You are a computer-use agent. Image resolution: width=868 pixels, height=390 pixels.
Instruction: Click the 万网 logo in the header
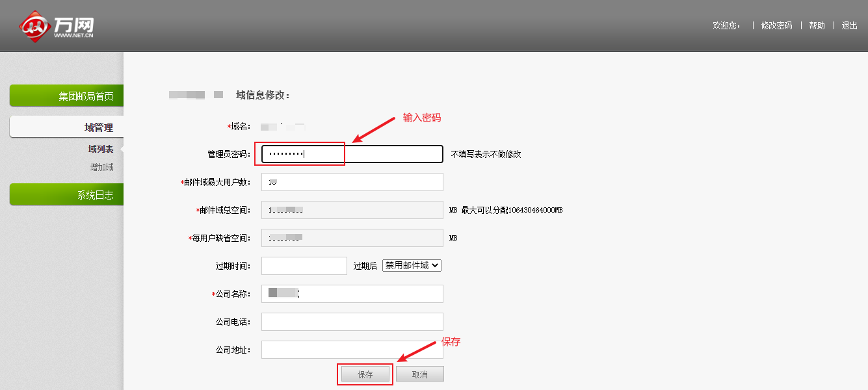click(x=57, y=26)
